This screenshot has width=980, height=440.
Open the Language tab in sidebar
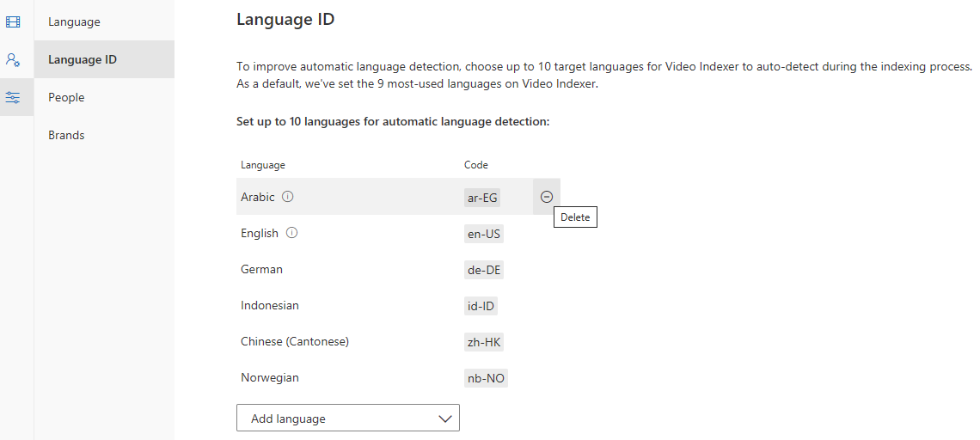click(x=74, y=21)
